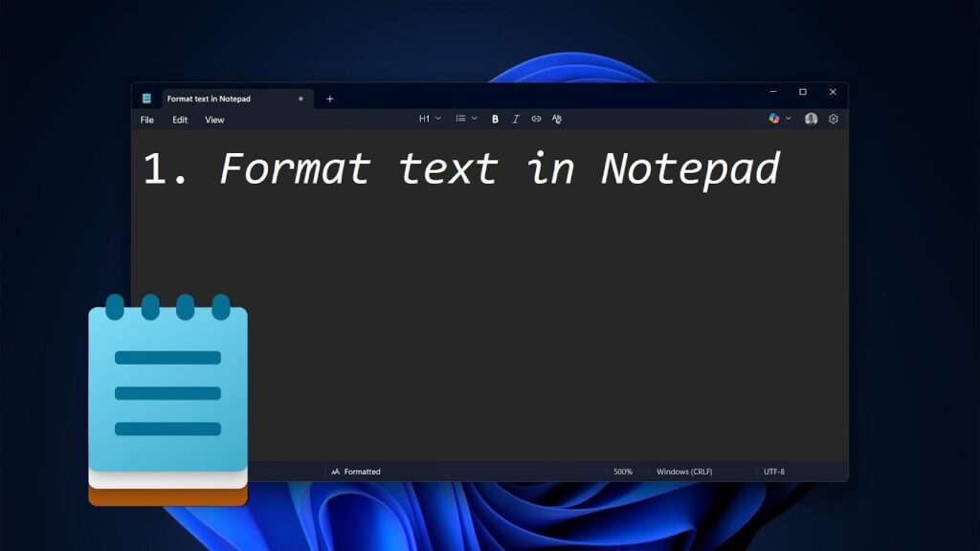This screenshot has height=551, width=980.
Task: Open the File menu
Action: (146, 120)
